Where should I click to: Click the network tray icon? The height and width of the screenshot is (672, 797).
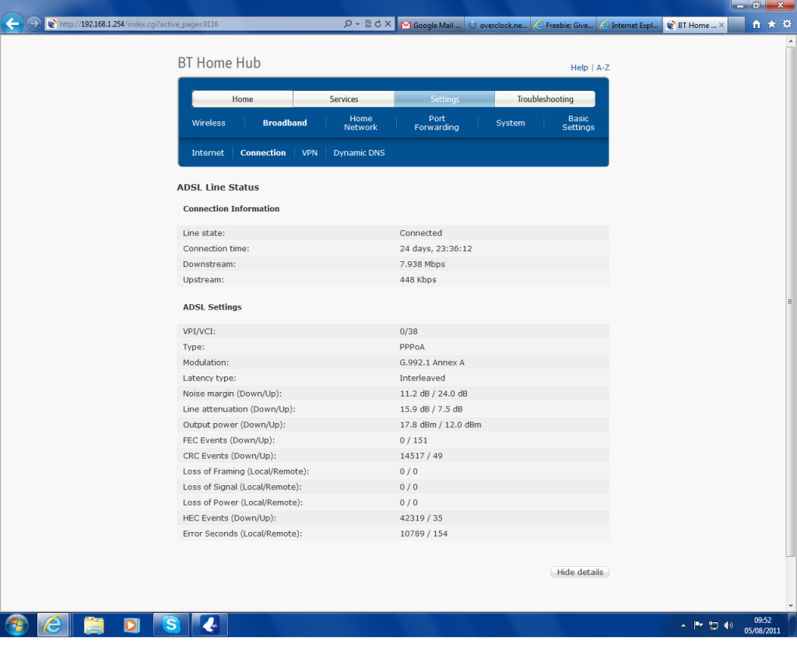click(714, 625)
